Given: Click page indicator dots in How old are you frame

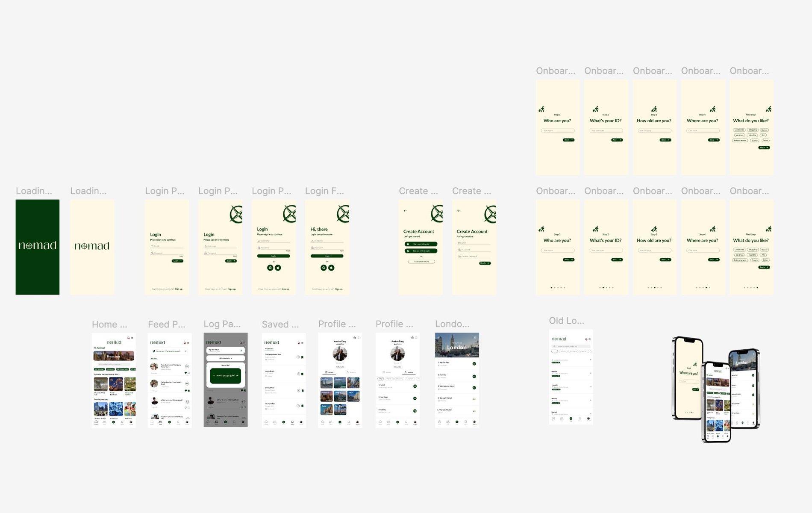Looking at the screenshot, I should pyautogui.click(x=654, y=288).
